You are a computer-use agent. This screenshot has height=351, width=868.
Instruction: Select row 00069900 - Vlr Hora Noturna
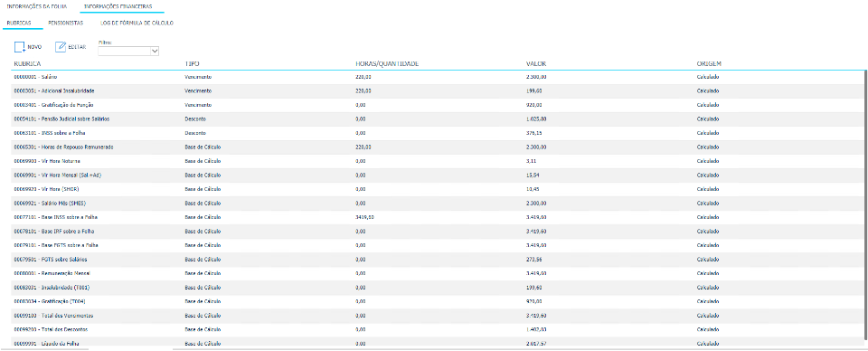(x=438, y=161)
